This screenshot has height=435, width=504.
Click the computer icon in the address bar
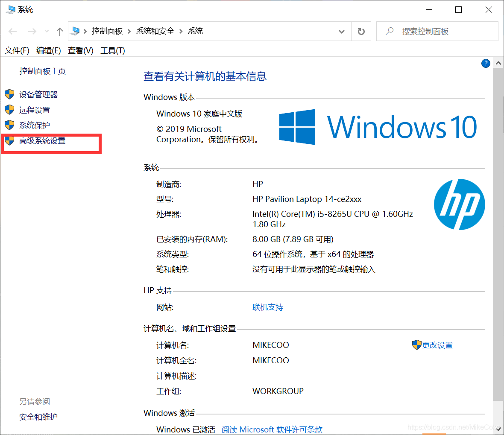(76, 31)
